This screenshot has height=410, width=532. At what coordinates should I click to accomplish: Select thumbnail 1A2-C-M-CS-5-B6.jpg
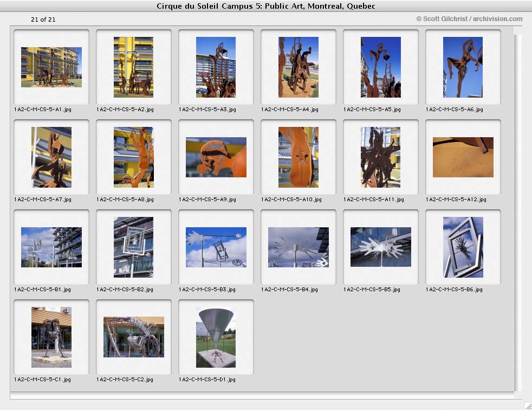click(463, 247)
